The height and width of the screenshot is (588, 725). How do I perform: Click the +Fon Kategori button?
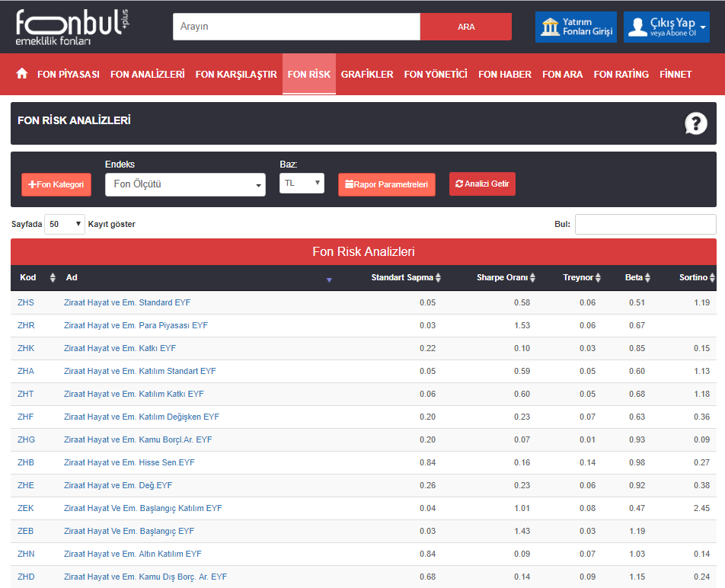pyautogui.click(x=56, y=184)
